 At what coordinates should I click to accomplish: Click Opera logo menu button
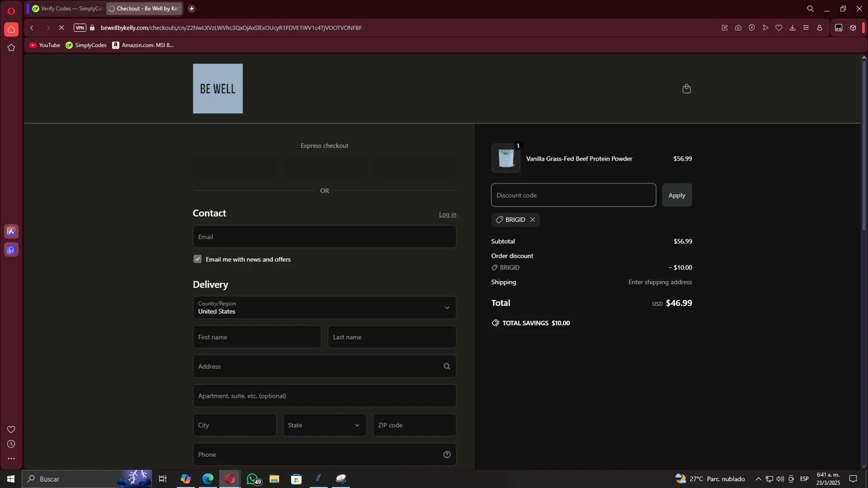pyautogui.click(x=11, y=11)
